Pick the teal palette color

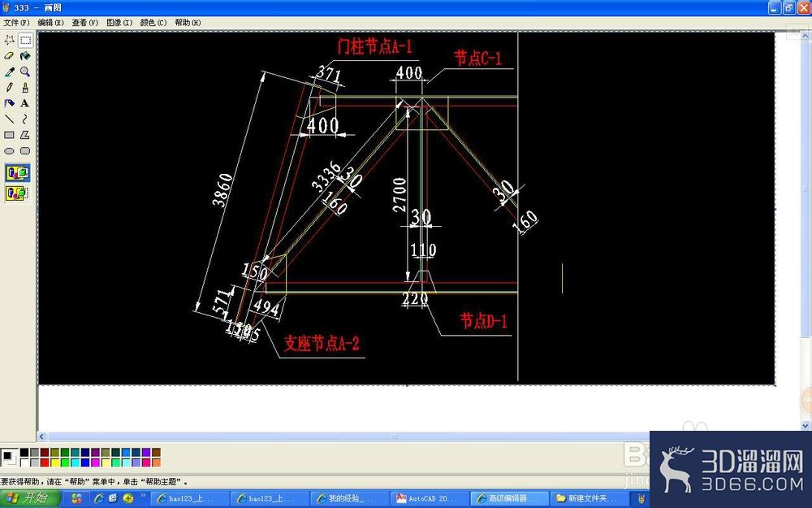click(x=75, y=453)
